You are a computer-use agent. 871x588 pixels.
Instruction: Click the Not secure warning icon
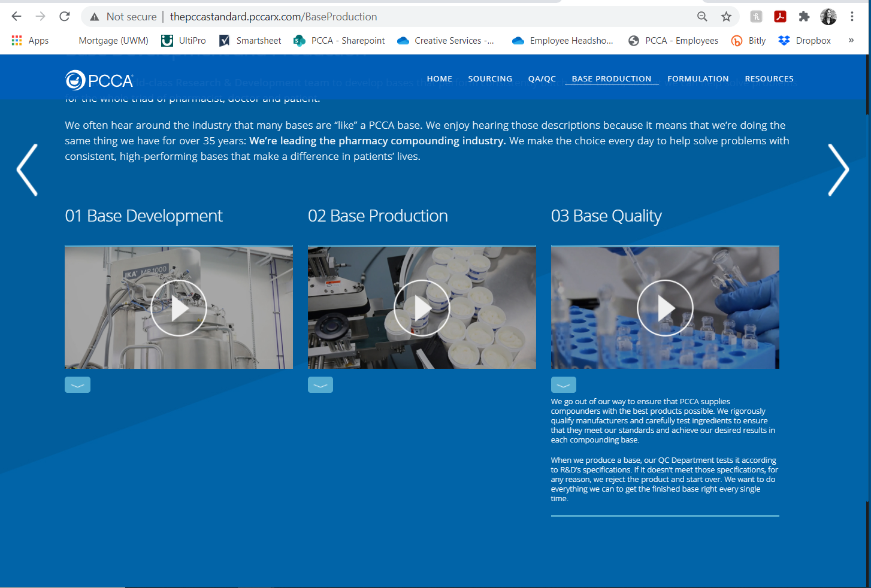tap(95, 17)
